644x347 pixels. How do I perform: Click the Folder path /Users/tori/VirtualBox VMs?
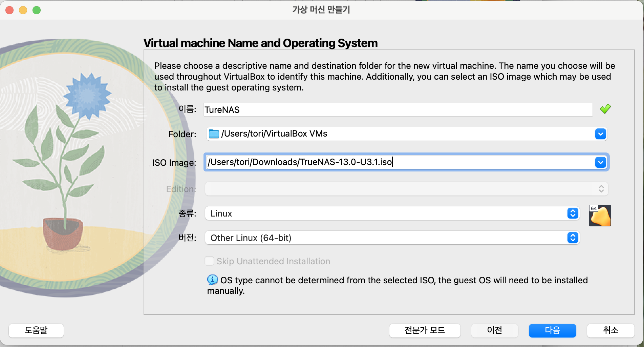tap(274, 134)
